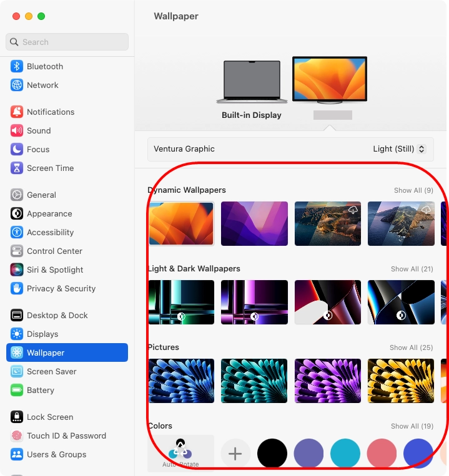Open the Appearance icon
Viewport: 449px width, 476px height.
coord(17,213)
